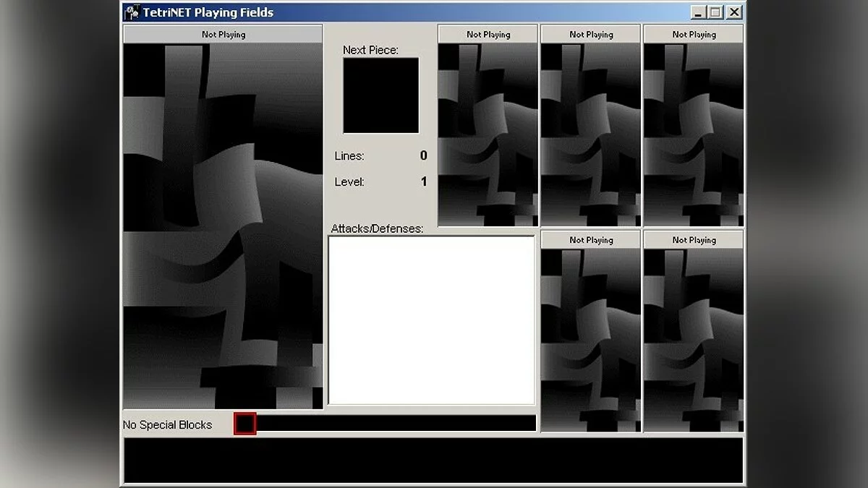Close the TetriNET Playing Fields window
This screenshot has width=868, height=488.
733,12
